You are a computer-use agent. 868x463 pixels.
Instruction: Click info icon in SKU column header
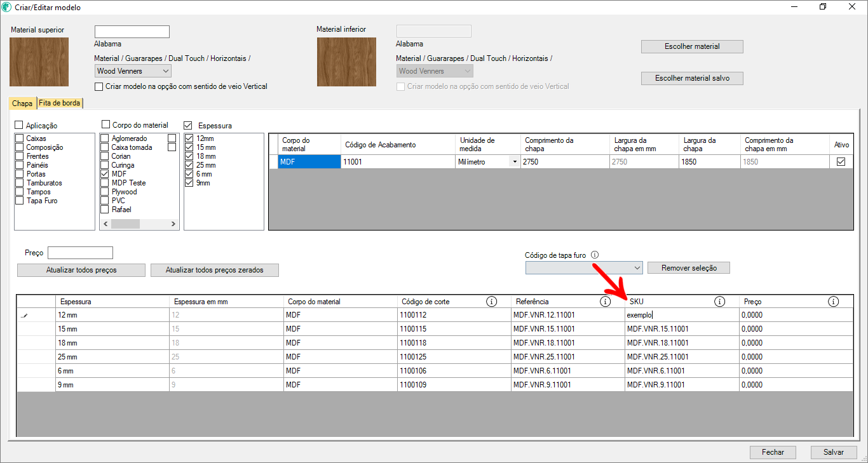pos(719,302)
